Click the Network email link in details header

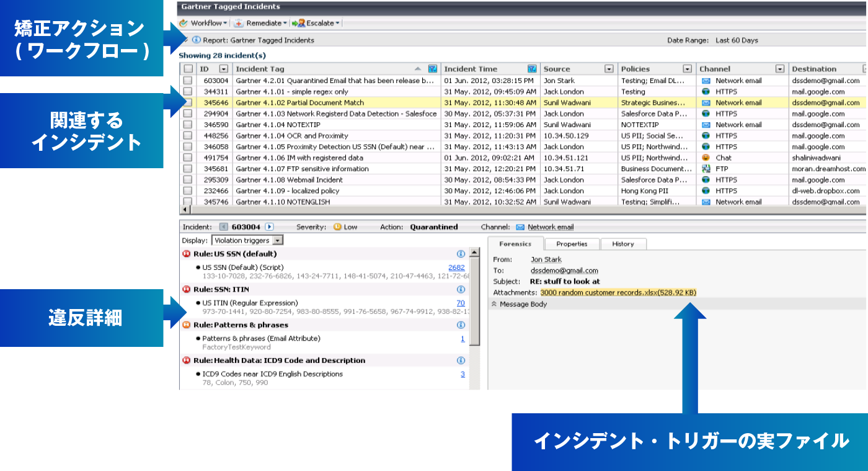pyautogui.click(x=551, y=227)
